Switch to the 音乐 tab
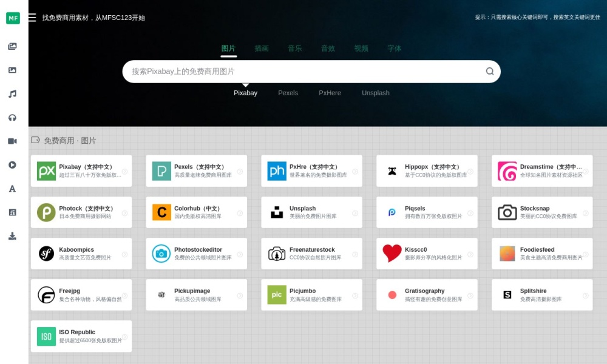Image resolution: width=607 pixels, height=364 pixels. click(295, 49)
